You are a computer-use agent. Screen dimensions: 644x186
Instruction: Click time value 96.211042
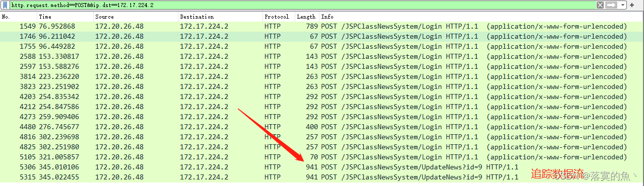point(57,36)
